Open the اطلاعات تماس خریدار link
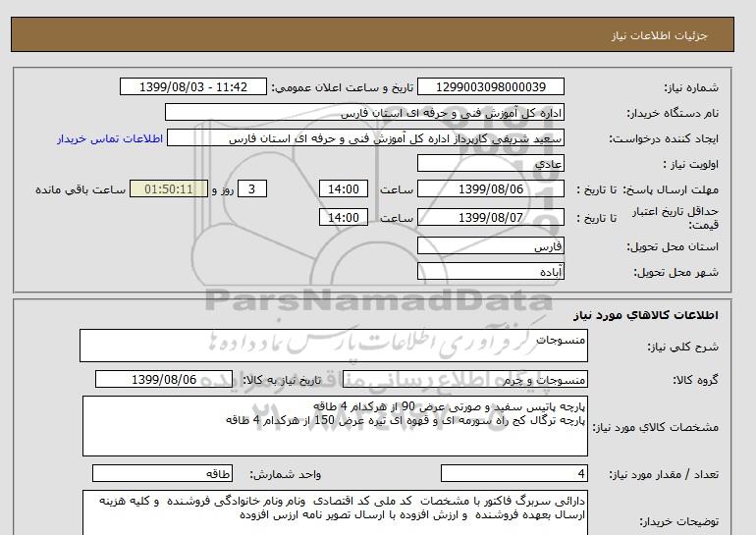Screen dimensions: 756x535 pos(110,138)
